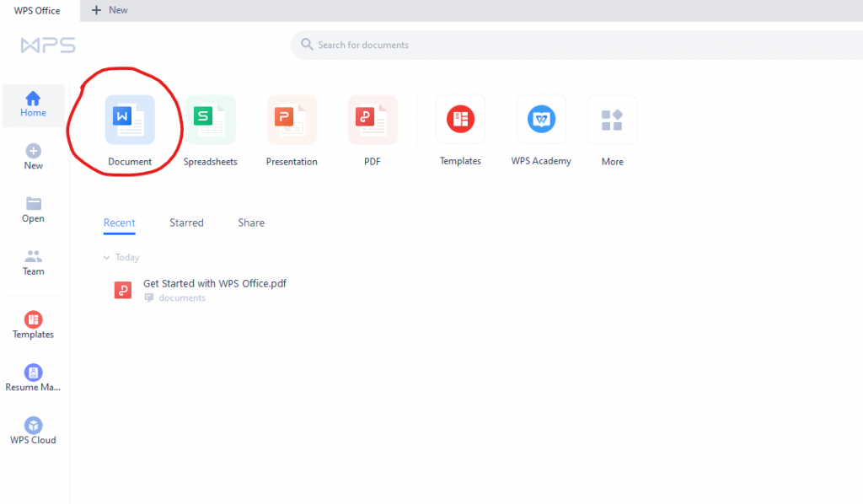
Task: Click the Today group label
Action: [127, 258]
